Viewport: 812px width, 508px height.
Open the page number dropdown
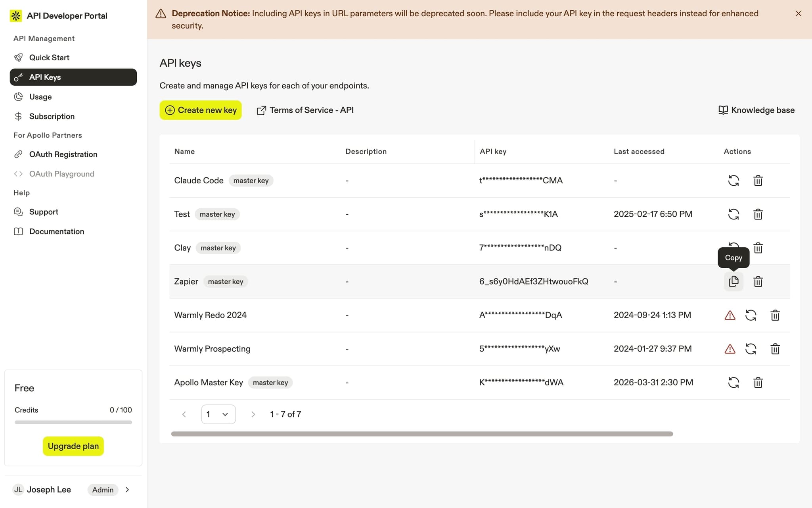(218, 414)
